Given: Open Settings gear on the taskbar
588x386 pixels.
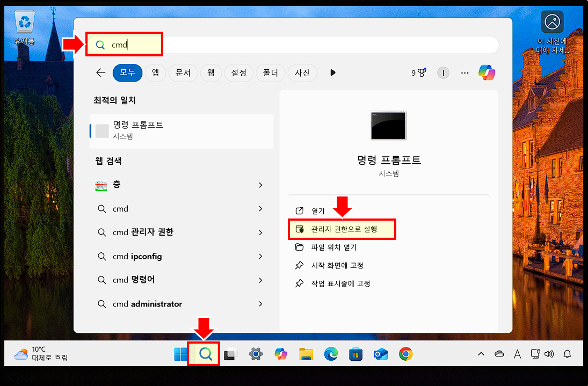Looking at the screenshot, I should click(256, 354).
